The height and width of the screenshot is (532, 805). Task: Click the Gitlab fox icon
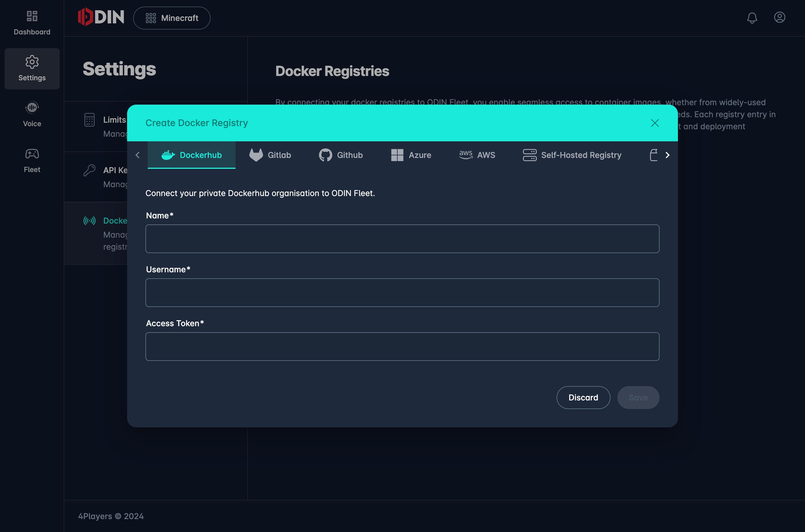pos(256,155)
